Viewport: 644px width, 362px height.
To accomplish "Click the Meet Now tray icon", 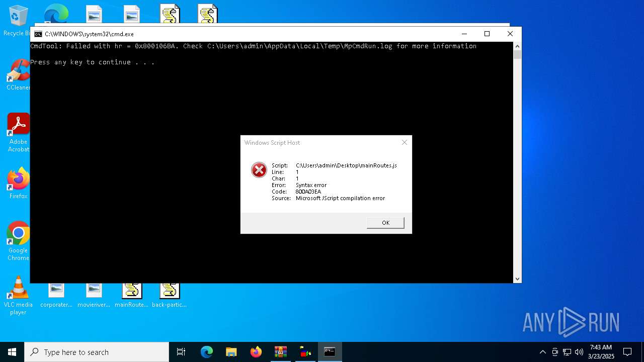I will (x=555, y=352).
